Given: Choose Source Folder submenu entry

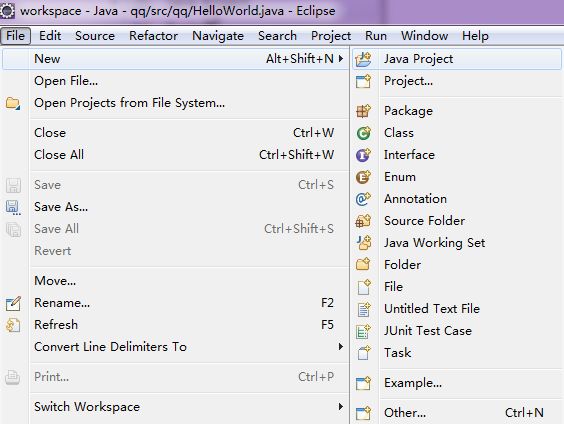Looking at the screenshot, I should (457, 220).
